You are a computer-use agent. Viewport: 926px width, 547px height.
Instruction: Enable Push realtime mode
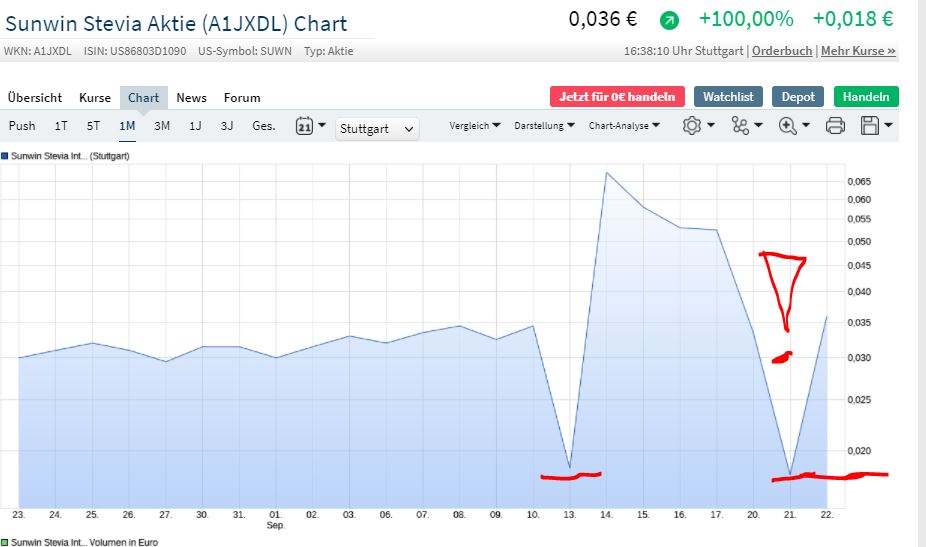click(22, 126)
